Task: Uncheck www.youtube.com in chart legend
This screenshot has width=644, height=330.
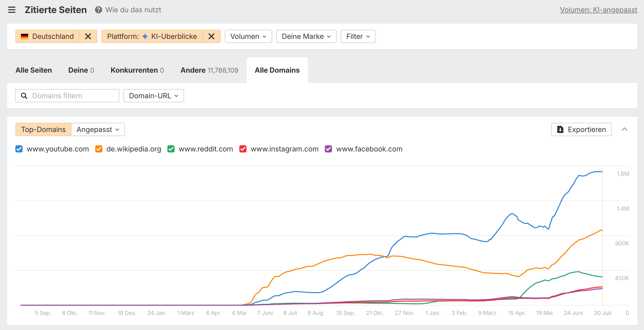Action: point(19,149)
